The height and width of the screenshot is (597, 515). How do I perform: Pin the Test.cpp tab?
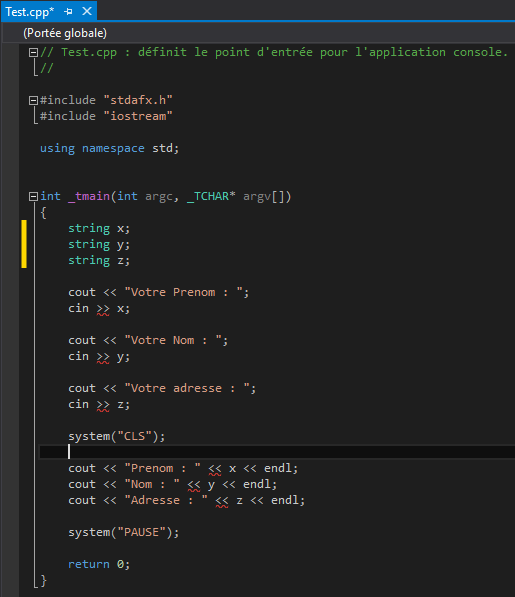click(69, 12)
